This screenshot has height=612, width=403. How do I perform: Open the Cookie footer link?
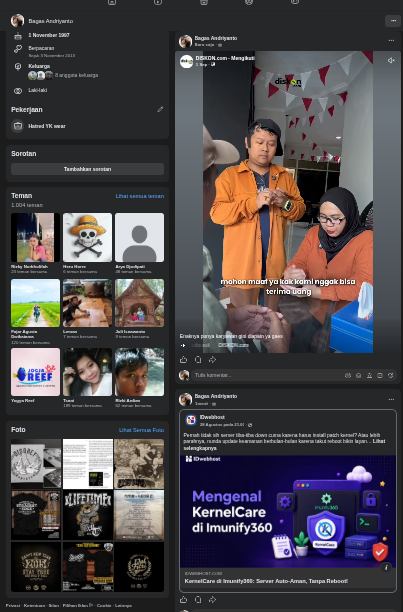point(104,605)
